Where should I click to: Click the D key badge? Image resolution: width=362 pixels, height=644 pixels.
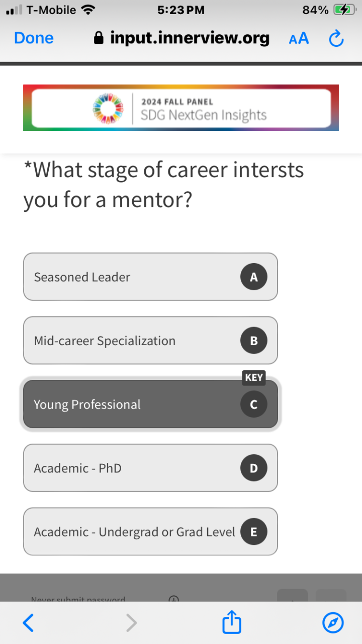(254, 468)
